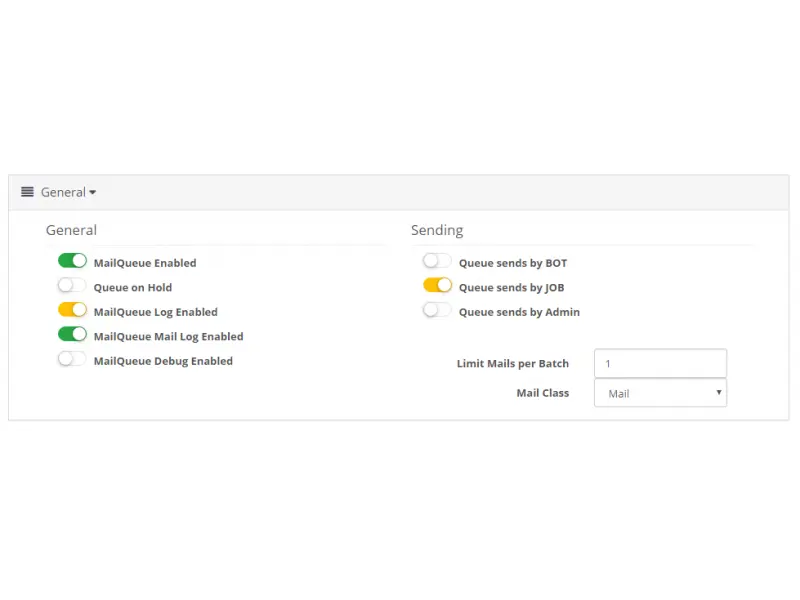The height and width of the screenshot is (600, 800).
Task: Click the General header menu text
Action: pyautogui.click(x=63, y=192)
